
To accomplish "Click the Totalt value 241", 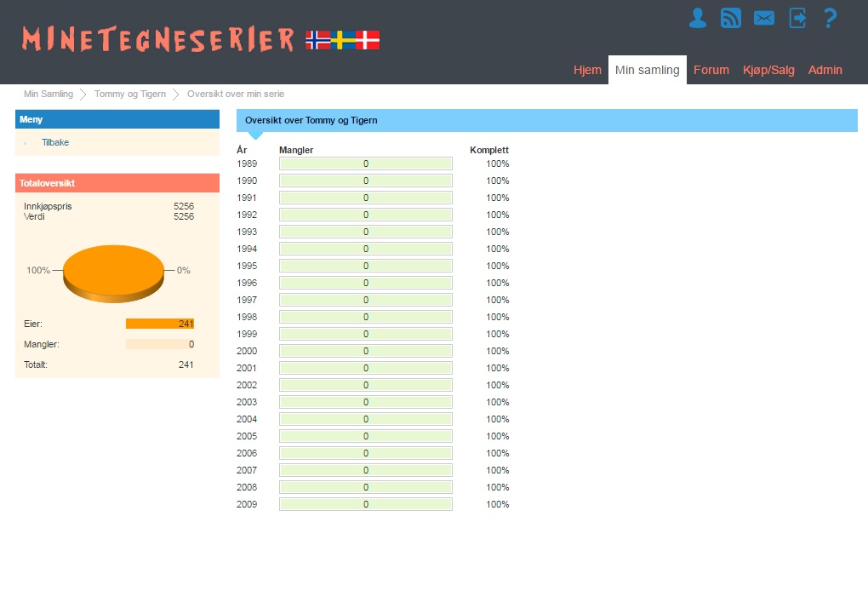I will tap(186, 364).
